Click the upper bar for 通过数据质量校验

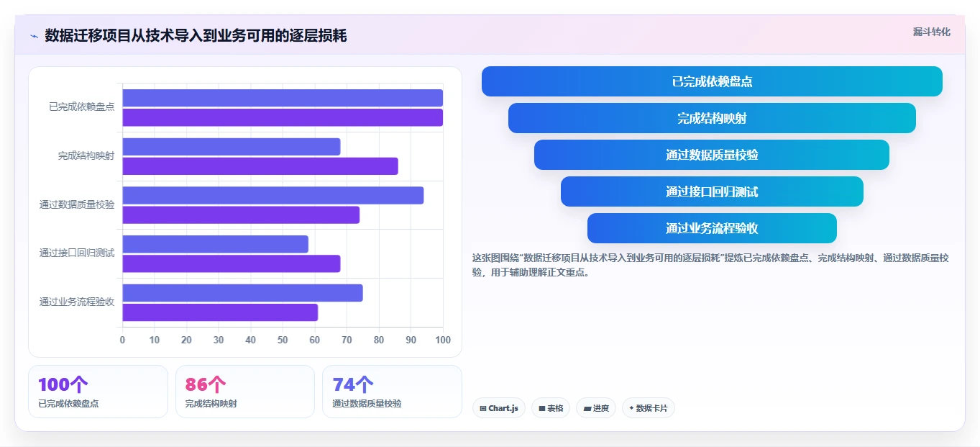click(x=273, y=195)
